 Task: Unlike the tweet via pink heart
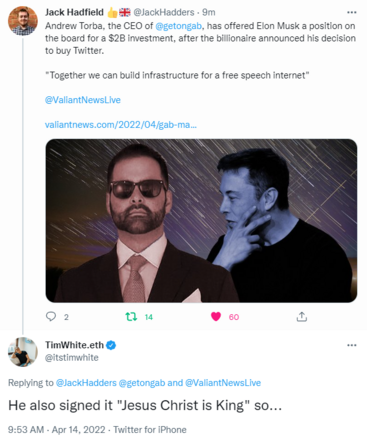216,317
